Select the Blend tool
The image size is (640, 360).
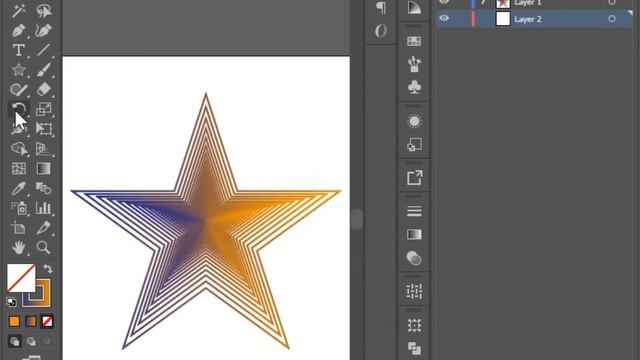pyautogui.click(x=43, y=188)
